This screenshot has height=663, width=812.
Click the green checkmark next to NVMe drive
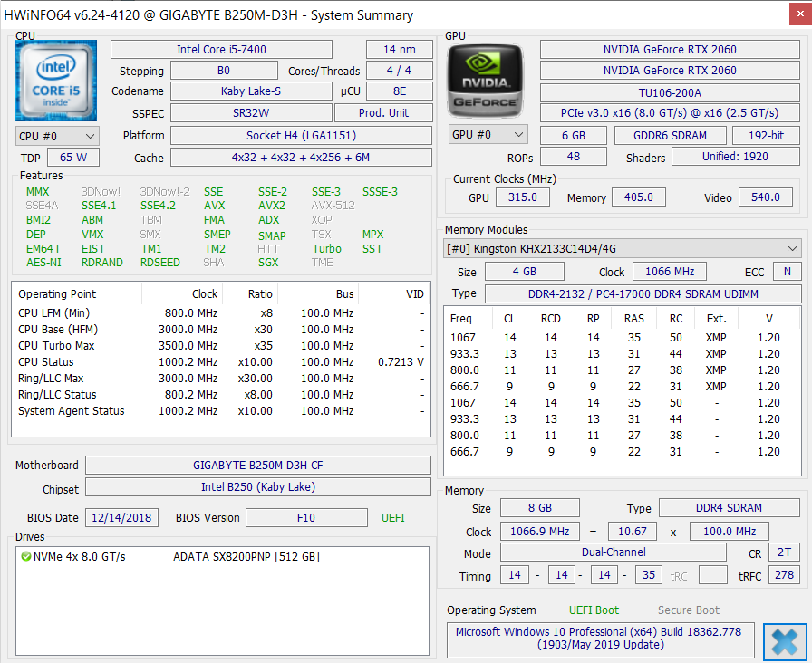click(x=26, y=557)
